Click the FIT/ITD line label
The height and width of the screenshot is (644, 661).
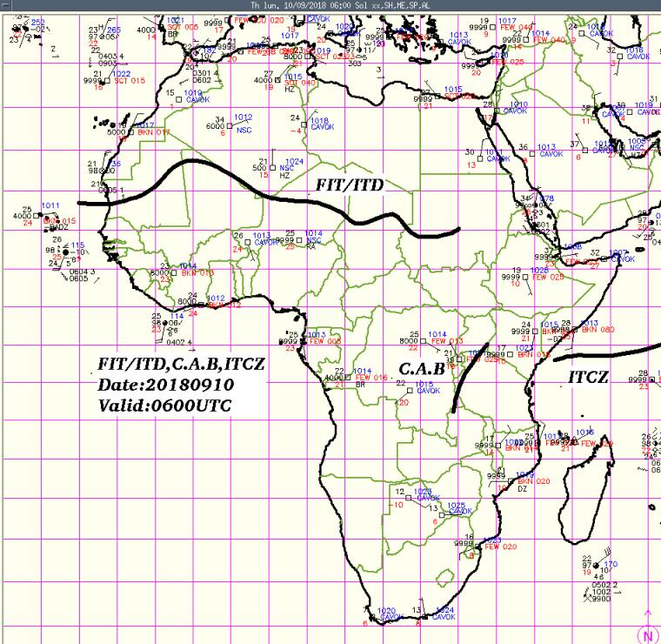[x=352, y=184]
